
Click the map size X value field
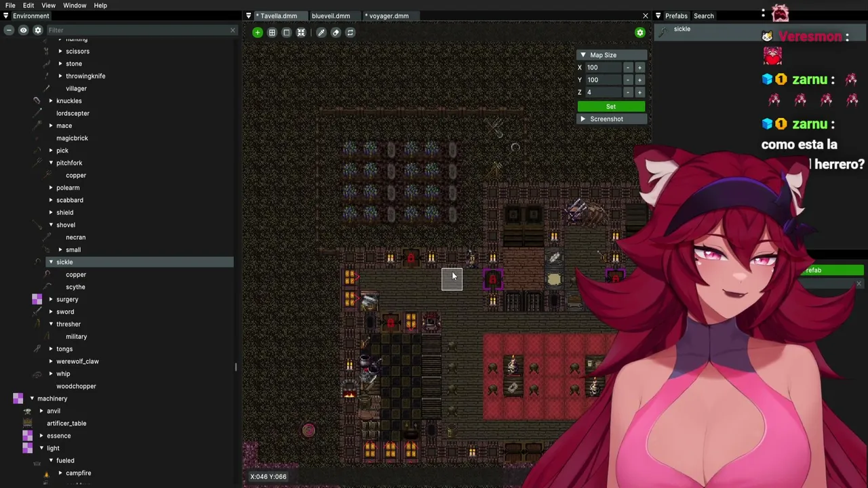pyautogui.click(x=604, y=68)
